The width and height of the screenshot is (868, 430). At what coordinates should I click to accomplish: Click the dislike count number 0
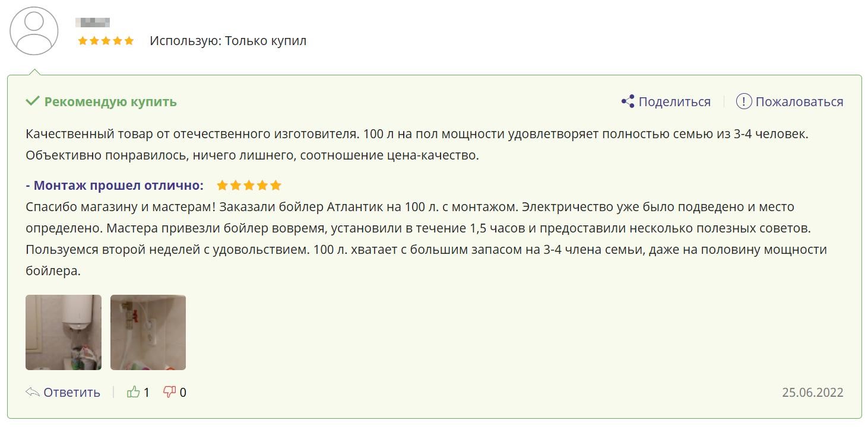click(183, 392)
